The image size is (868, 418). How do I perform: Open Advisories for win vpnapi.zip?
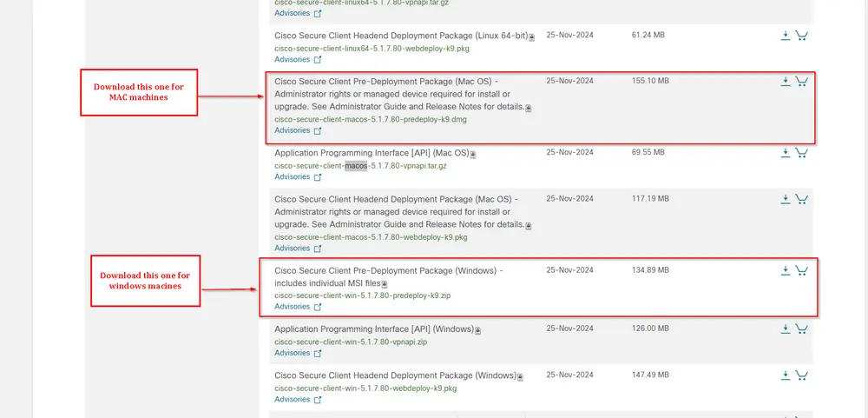click(298, 353)
